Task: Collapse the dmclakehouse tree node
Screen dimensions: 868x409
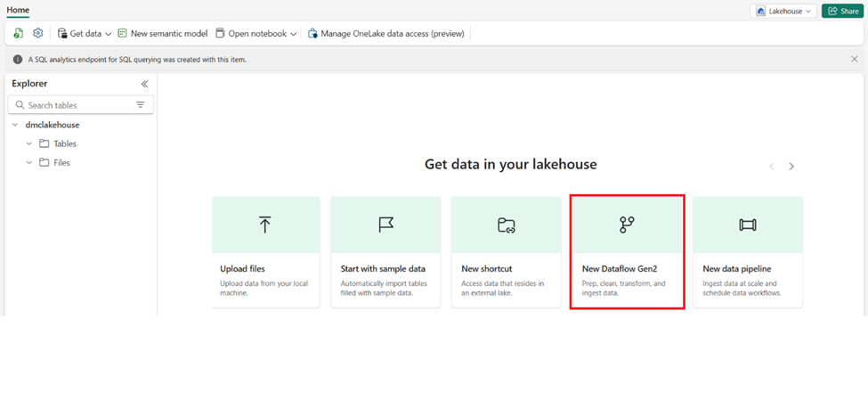Action: (15, 125)
